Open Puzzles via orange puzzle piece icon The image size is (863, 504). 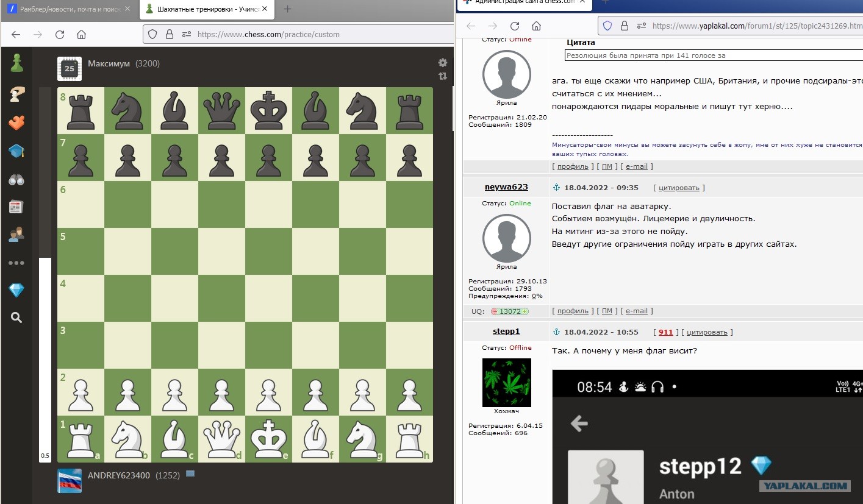click(x=16, y=122)
